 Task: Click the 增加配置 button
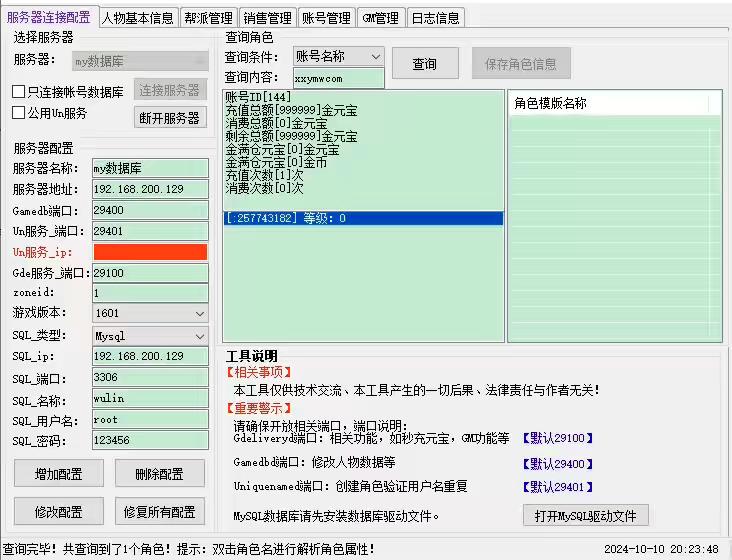pos(59,474)
